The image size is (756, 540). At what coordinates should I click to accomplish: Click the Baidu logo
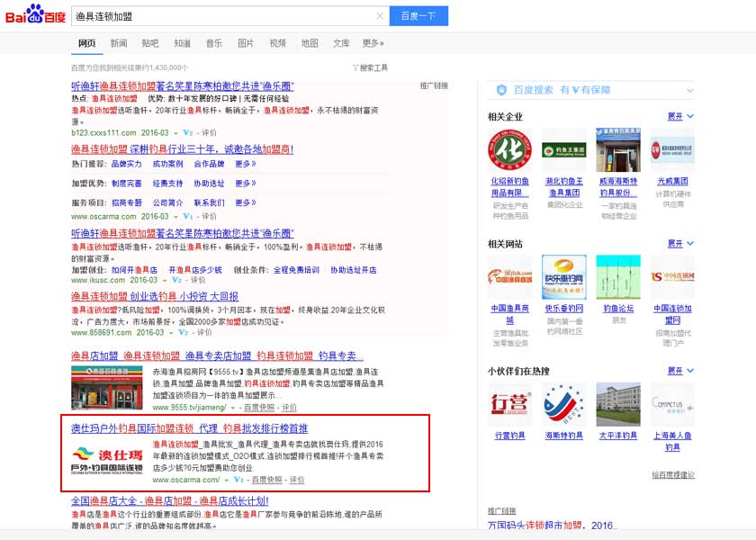[x=35, y=14]
